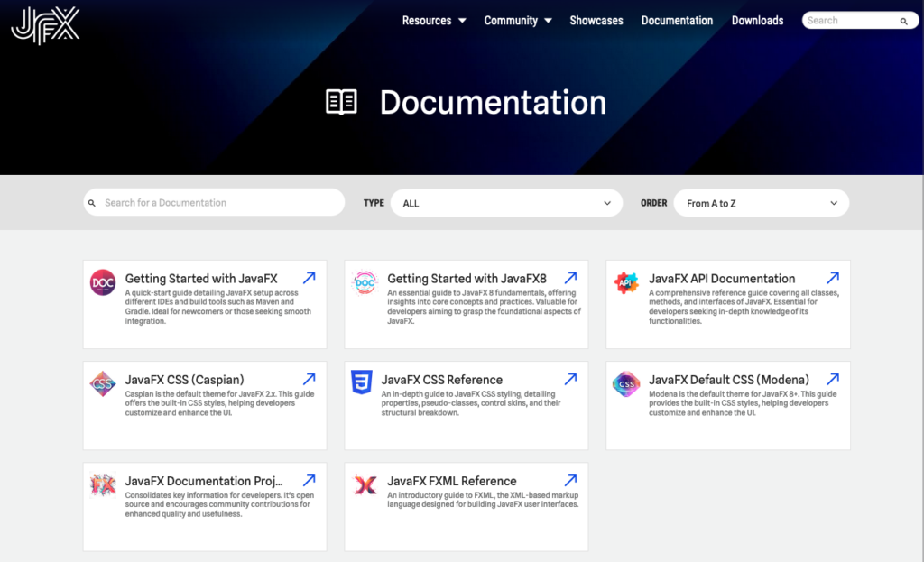Open external link arrow for JavaFX FXML Reference
The image size is (924, 562).
click(570, 480)
